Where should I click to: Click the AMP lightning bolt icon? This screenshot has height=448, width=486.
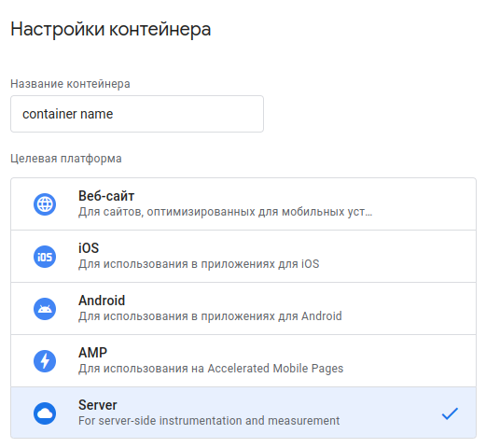[45, 361]
